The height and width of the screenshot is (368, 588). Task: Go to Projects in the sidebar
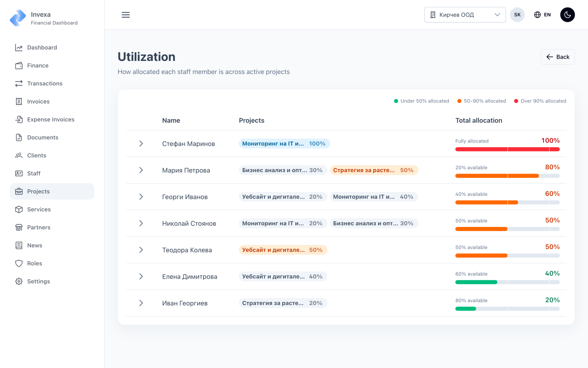pos(52,191)
